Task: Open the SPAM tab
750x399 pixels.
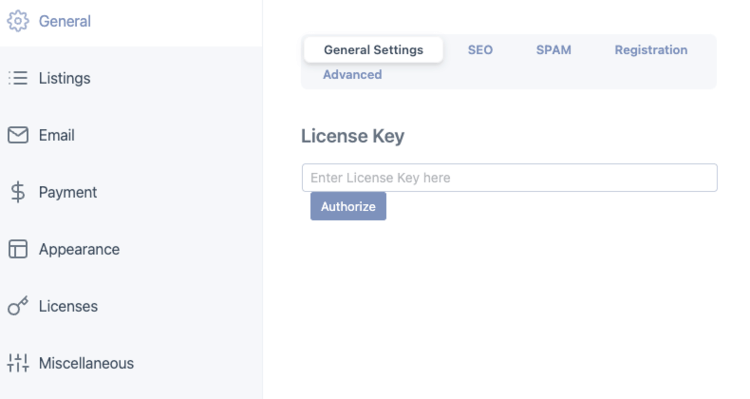Action: coord(553,50)
